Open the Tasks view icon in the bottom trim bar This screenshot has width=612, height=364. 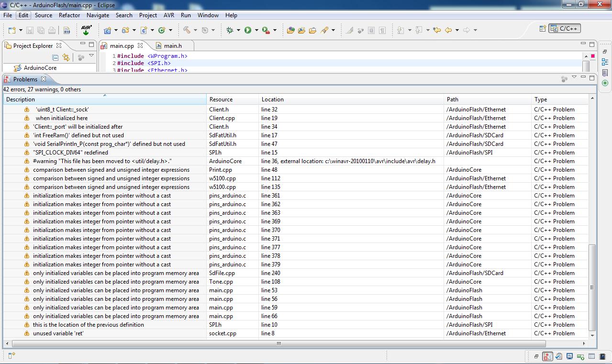pos(558,356)
